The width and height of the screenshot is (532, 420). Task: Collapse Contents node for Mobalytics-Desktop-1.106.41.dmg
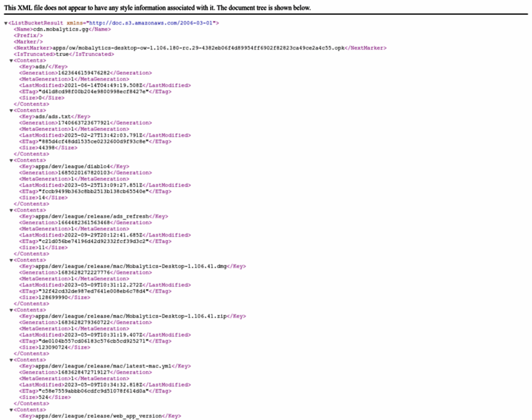click(11, 260)
